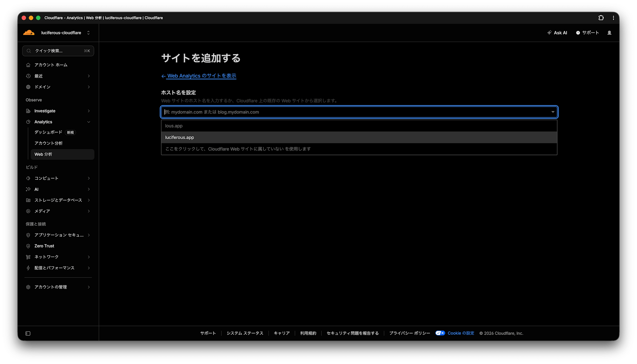Expand the アカウントの管理 chevron

[89, 287]
